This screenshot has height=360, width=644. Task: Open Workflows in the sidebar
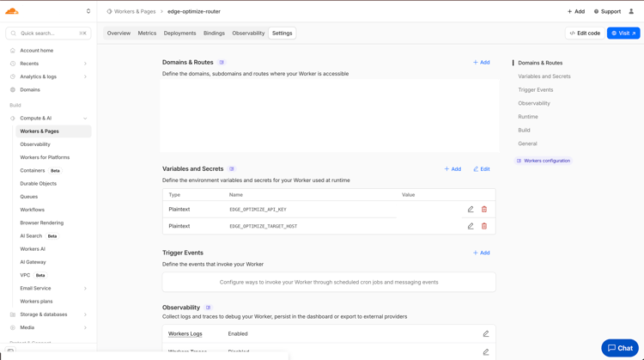pyautogui.click(x=32, y=210)
